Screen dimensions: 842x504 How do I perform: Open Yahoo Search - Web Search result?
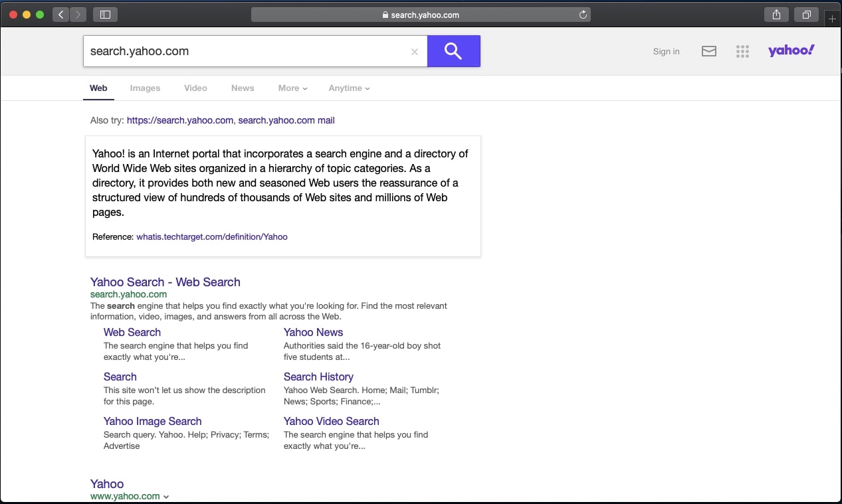point(165,282)
